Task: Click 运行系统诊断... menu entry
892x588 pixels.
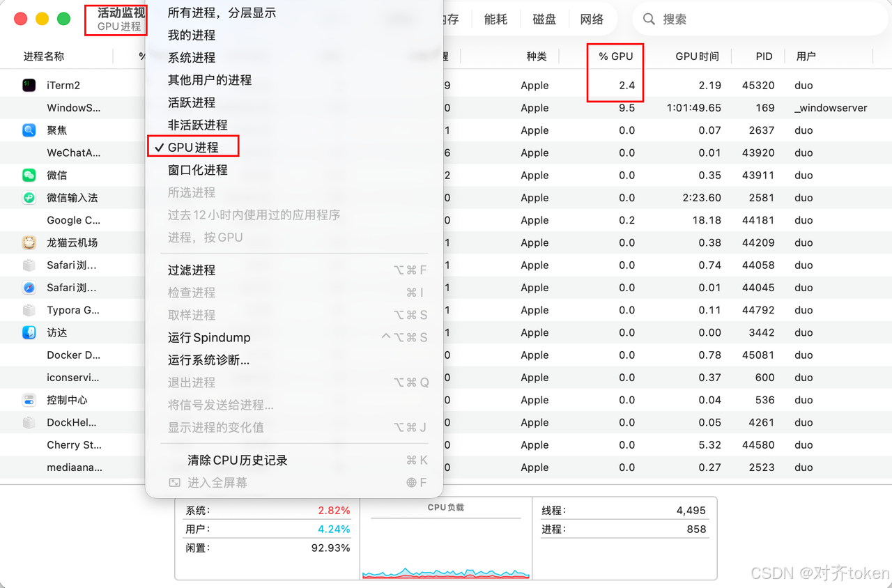Action: pos(208,360)
